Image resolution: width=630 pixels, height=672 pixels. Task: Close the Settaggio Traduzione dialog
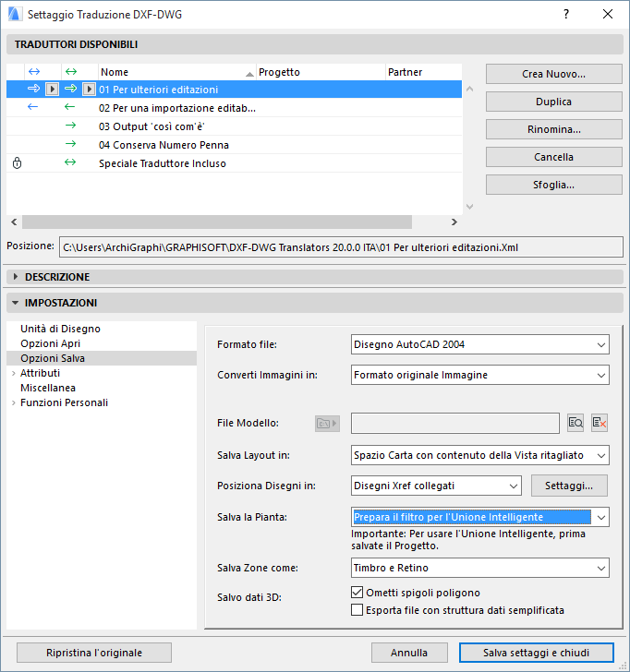point(607,14)
